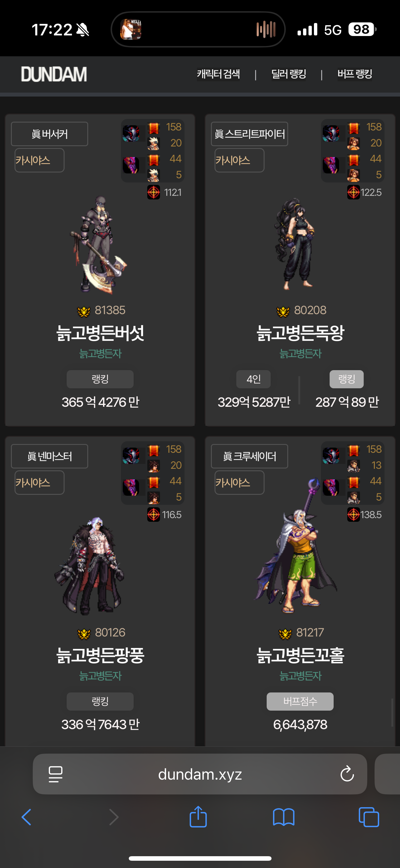The height and width of the screenshot is (868, 400).
Task: Open the Safari tabs overview icon
Action: click(x=368, y=817)
